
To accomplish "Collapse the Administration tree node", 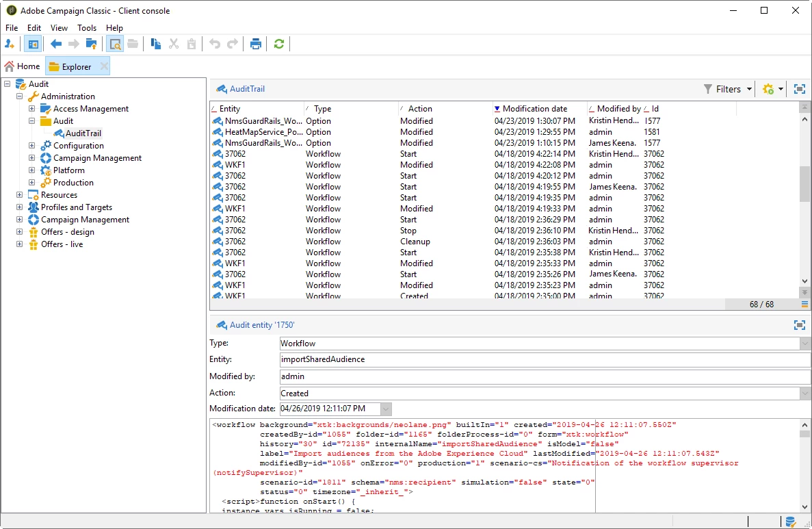I will [x=20, y=96].
